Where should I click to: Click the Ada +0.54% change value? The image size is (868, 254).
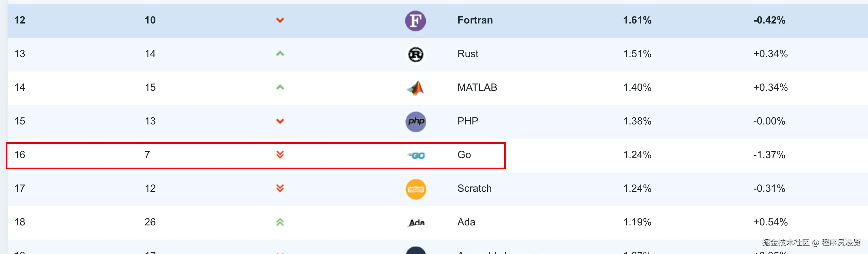click(770, 222)
